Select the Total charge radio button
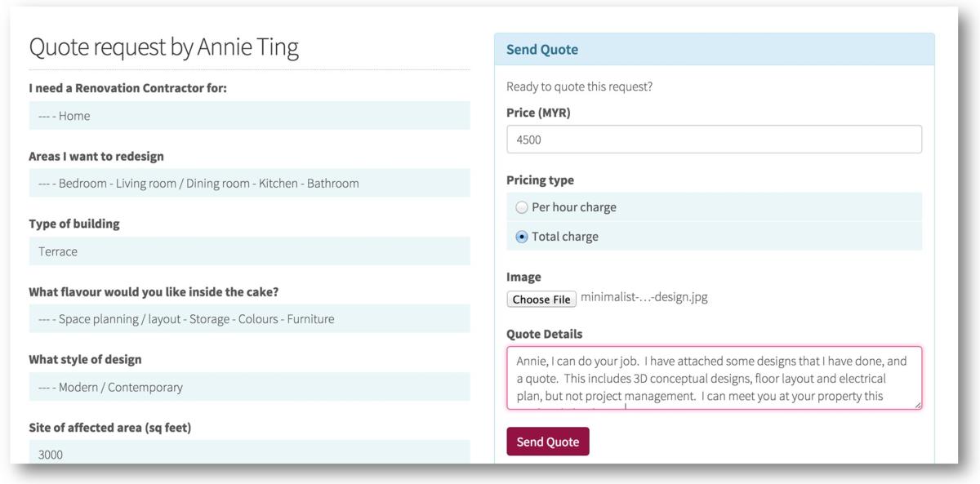 (x=522, y=237)
